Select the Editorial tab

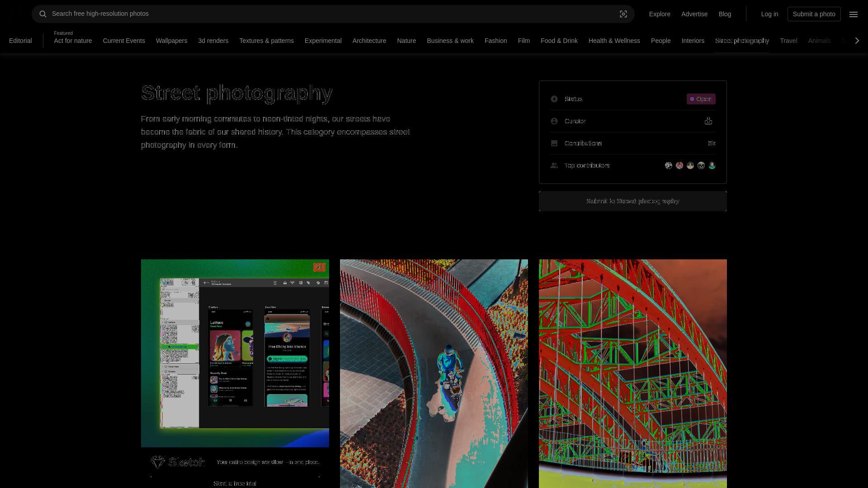pos(20,41)
